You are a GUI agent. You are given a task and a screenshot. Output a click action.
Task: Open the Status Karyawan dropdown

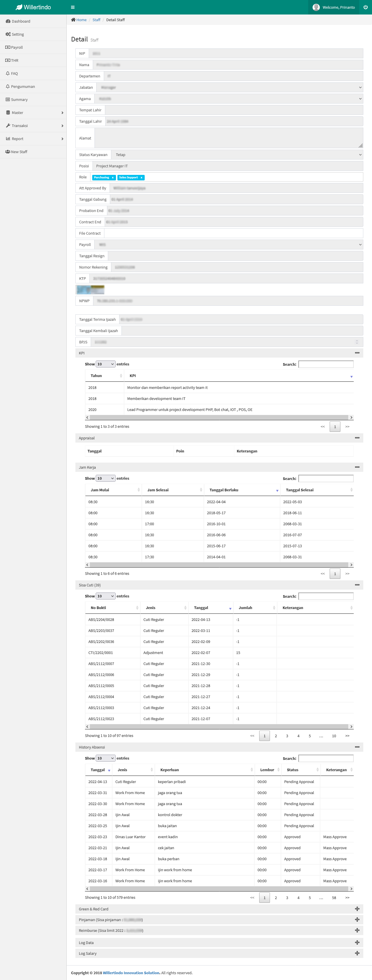(x=237, y=155)
